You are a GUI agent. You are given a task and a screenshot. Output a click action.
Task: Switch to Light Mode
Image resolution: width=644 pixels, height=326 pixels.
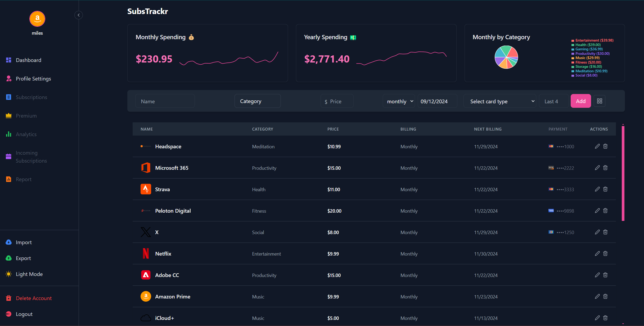[x=29, y=274]
